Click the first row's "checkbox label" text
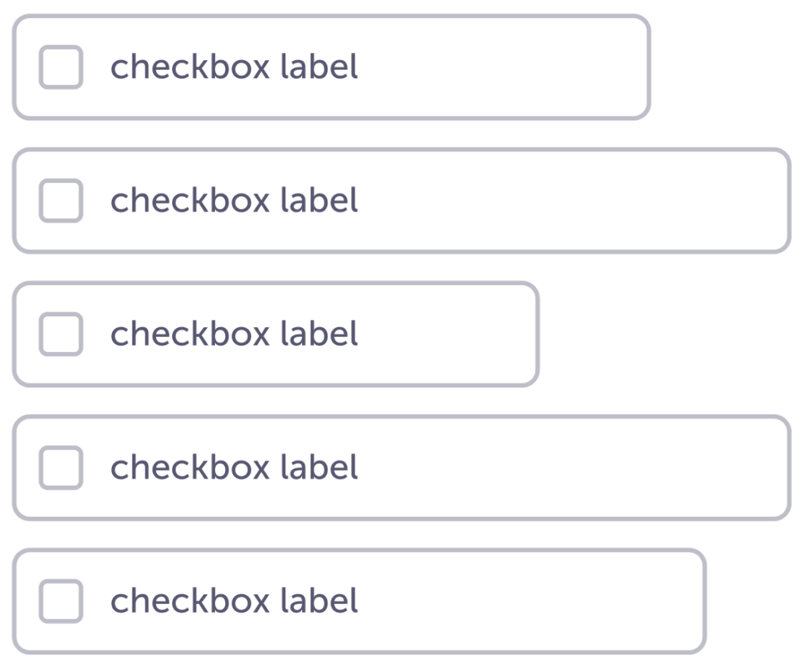This screenshot has height=672, width=812. (x=234, y=67)
